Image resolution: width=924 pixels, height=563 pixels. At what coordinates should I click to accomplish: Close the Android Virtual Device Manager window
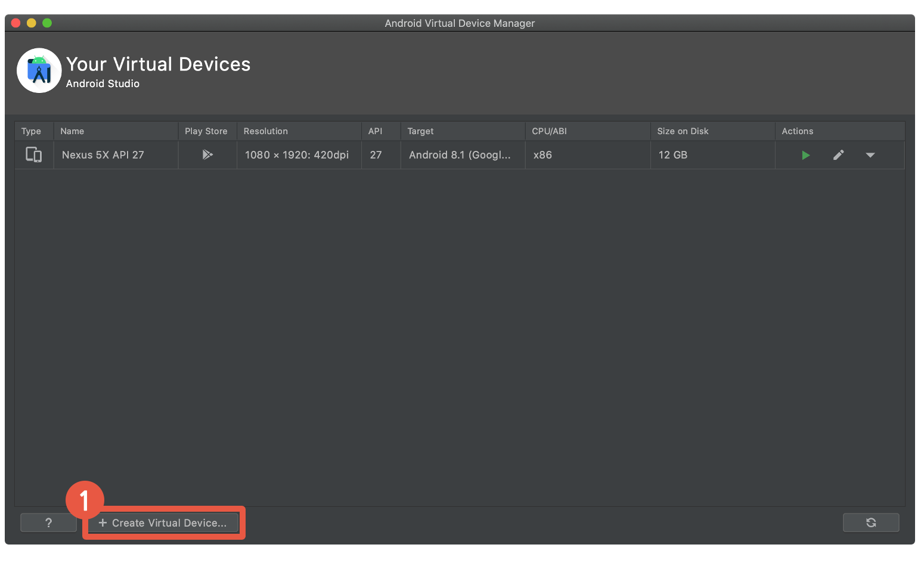[x=16, y=23]
